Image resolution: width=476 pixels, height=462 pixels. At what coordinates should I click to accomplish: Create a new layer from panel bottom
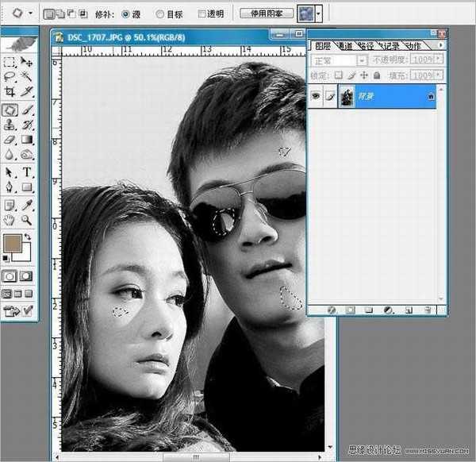[x=408, y=310]
